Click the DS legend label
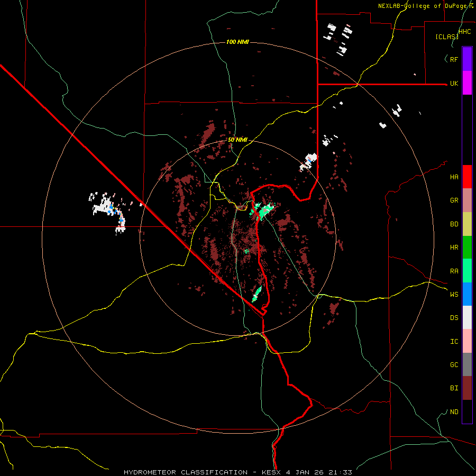The height and width of the screenshot is (476, 476). click(454, 318)
